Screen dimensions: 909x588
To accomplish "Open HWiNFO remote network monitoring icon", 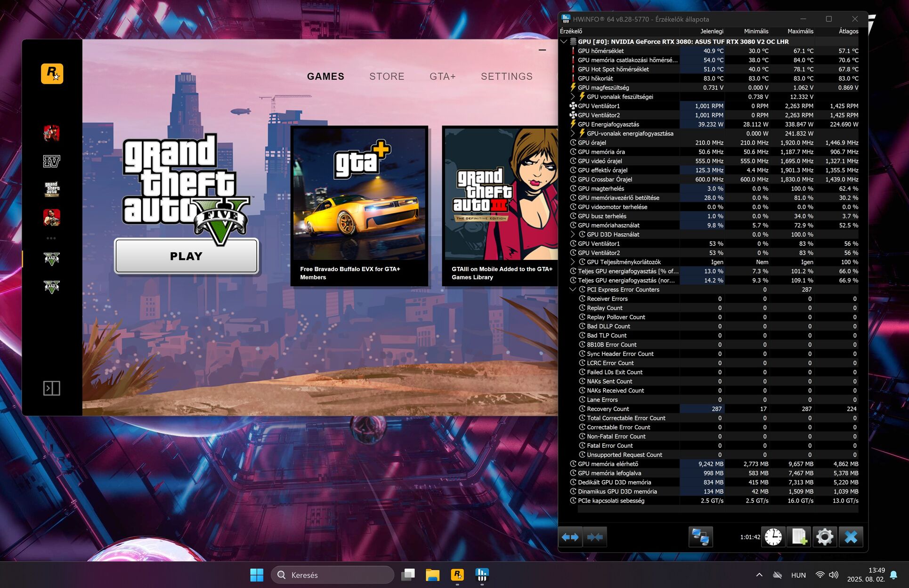I will 700,537.
